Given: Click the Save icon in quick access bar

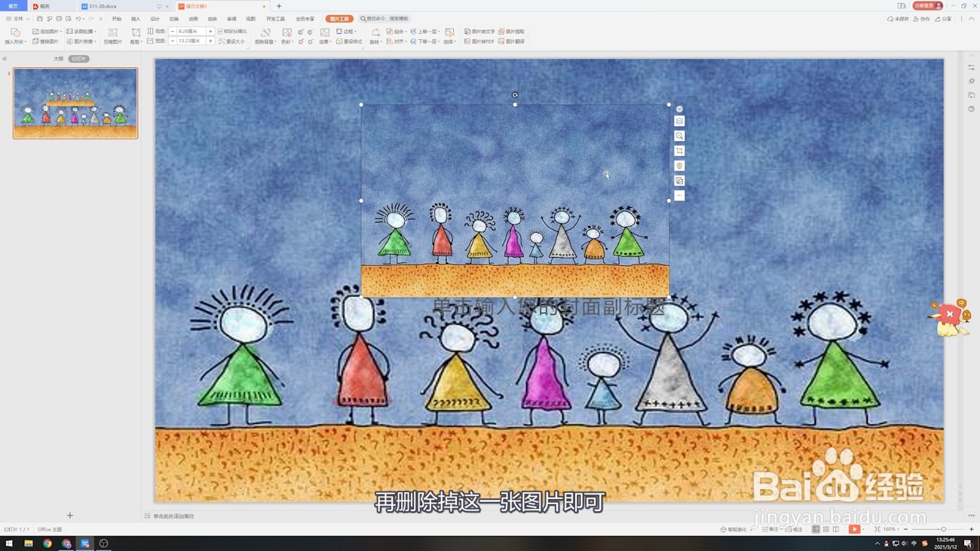Looking at the screenshot, I should (x=40, y=19).
